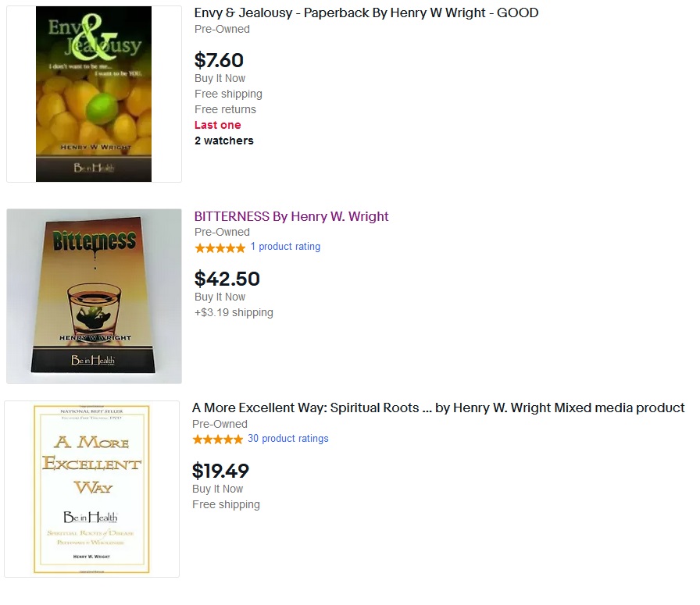
Task: Click the $7.60 price
Action: pos(219,60)
